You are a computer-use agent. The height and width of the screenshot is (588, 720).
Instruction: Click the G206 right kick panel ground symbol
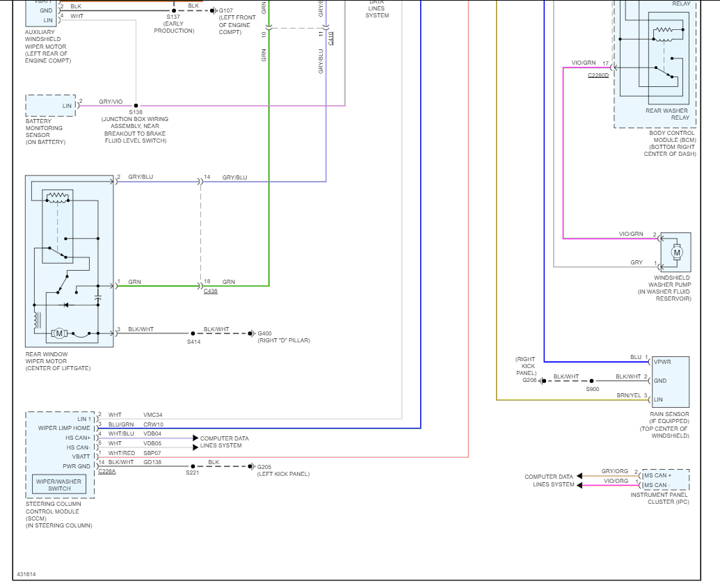pyautogui.click(x=543, y=381)
